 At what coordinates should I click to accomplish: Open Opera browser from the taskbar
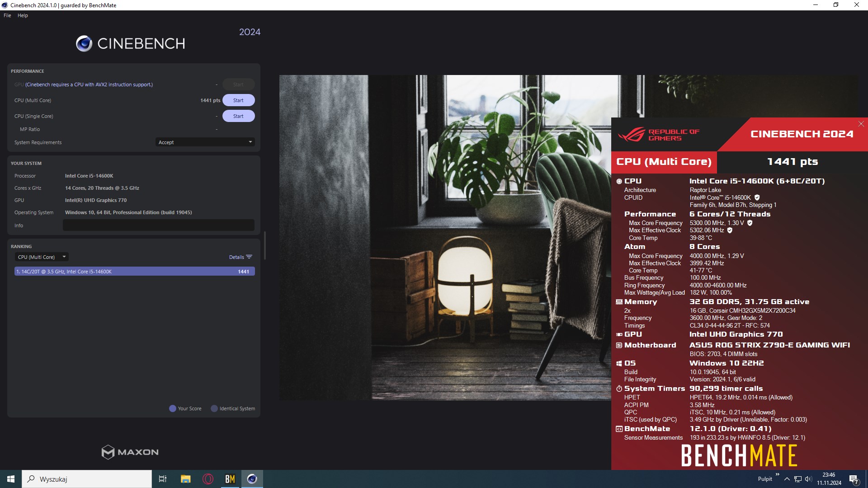208,479
